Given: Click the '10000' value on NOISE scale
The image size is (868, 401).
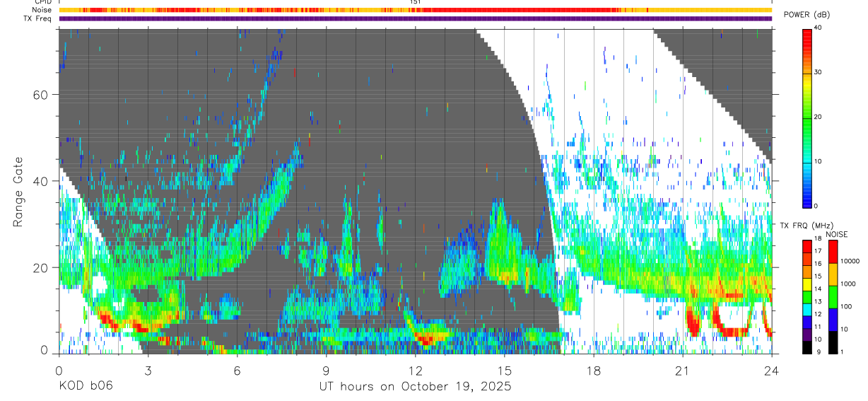Looking at the screenshot, I should (850, 261).
